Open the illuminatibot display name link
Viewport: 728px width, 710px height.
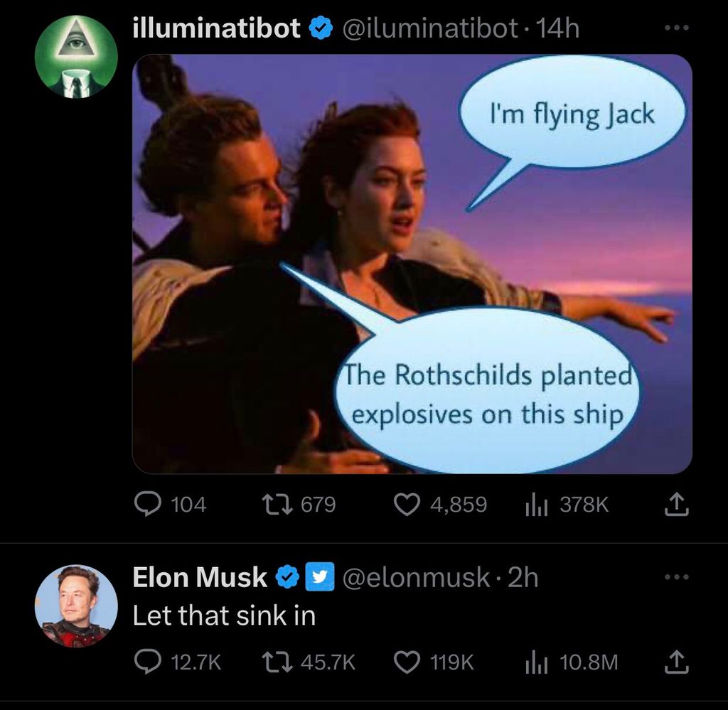click(x=217, y=28)
